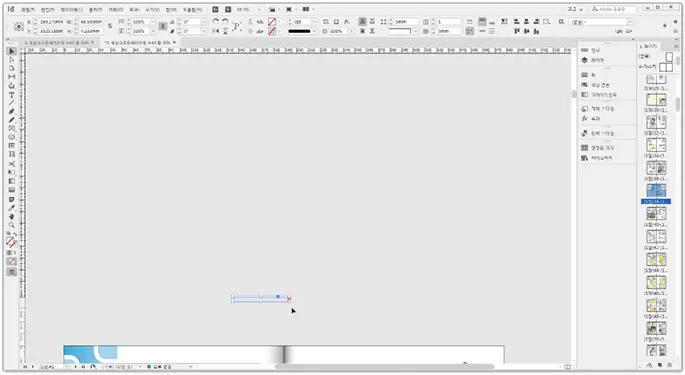Open the Scale Y percentage dropdown

(x=153, y=31)
